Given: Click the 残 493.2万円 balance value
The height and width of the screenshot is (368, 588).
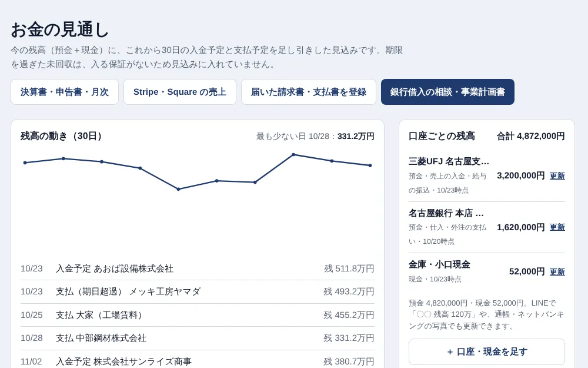Looking at the screenshot, I should (x=349, y=292).
